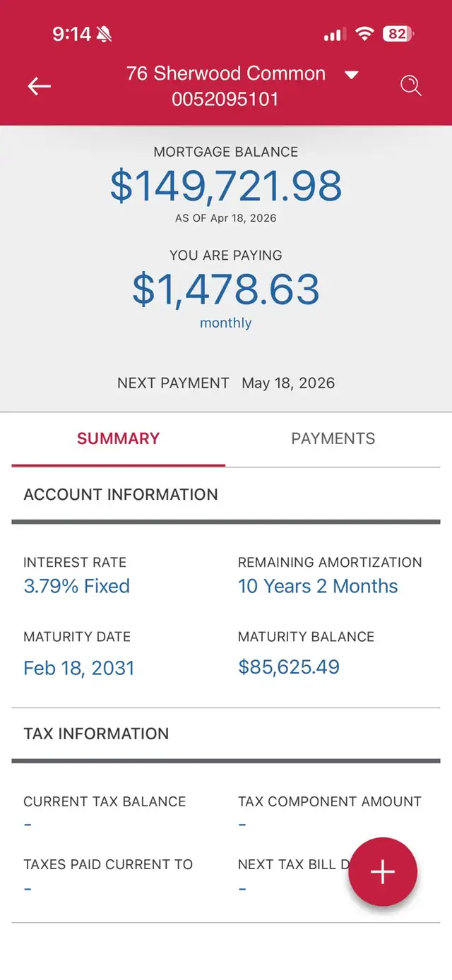Tap the May 18, 2026 next payment date
452x980 pixels.
click(288, 383)
